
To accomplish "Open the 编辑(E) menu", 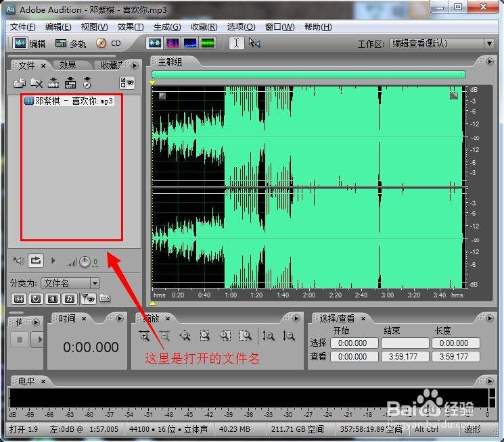I will pyautogui.click(x=58, y=27).
